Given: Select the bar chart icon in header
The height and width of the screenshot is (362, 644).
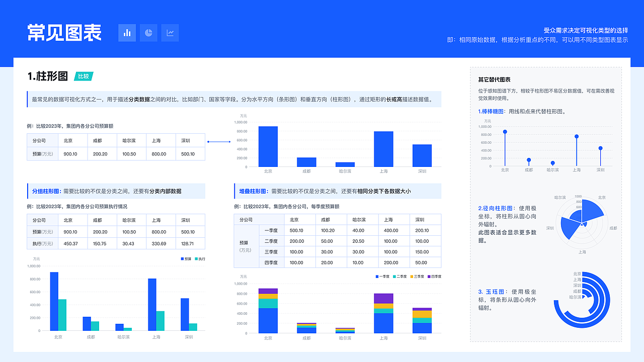Looking at the screenshot, I should [127, 33].
